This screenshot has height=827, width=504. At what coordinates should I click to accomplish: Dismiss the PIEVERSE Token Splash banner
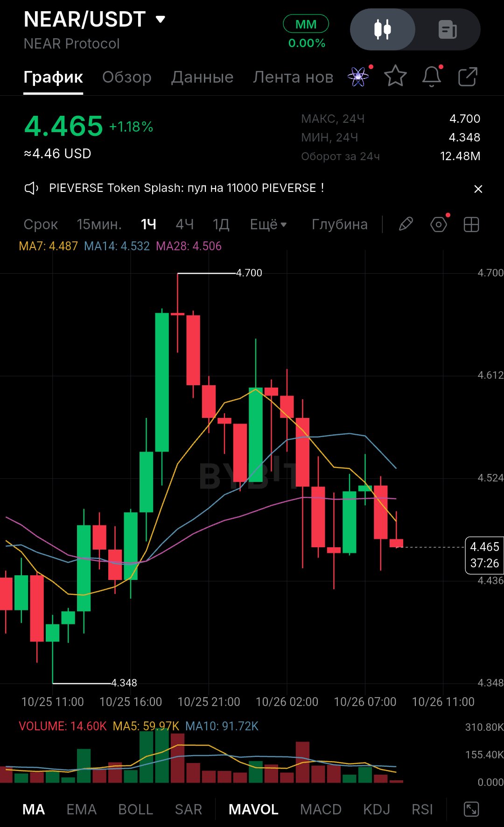point(478,189)
